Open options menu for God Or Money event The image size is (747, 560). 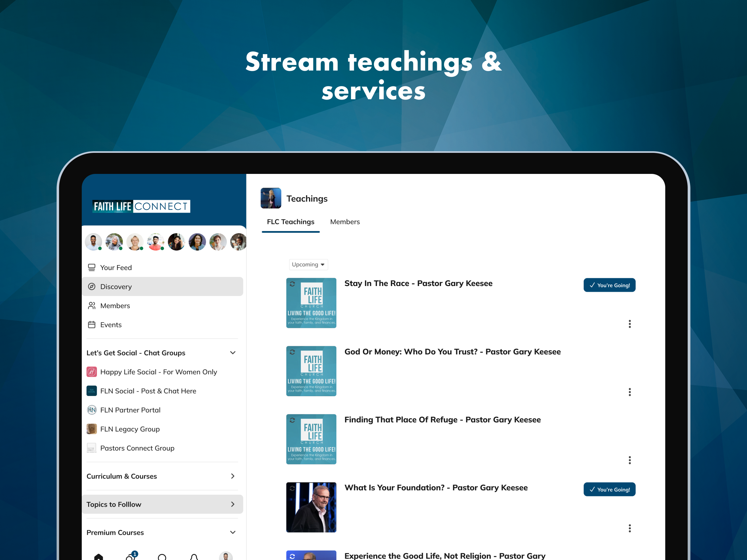pyautogui.click(x=629, y=392)
